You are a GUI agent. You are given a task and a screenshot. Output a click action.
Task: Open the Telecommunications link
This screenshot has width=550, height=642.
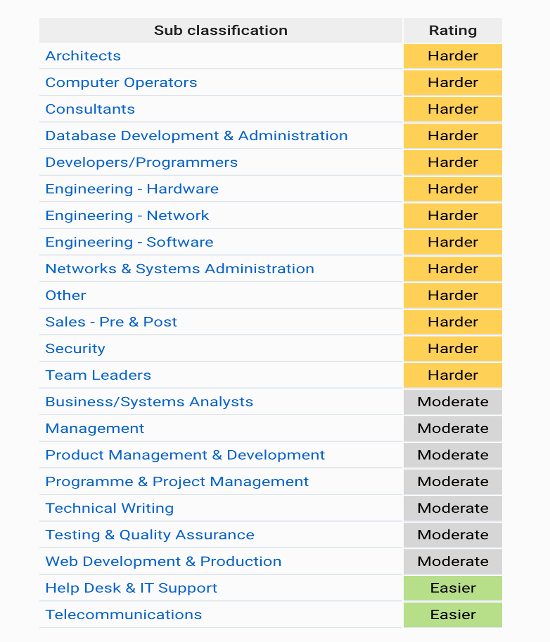point(123,615)
